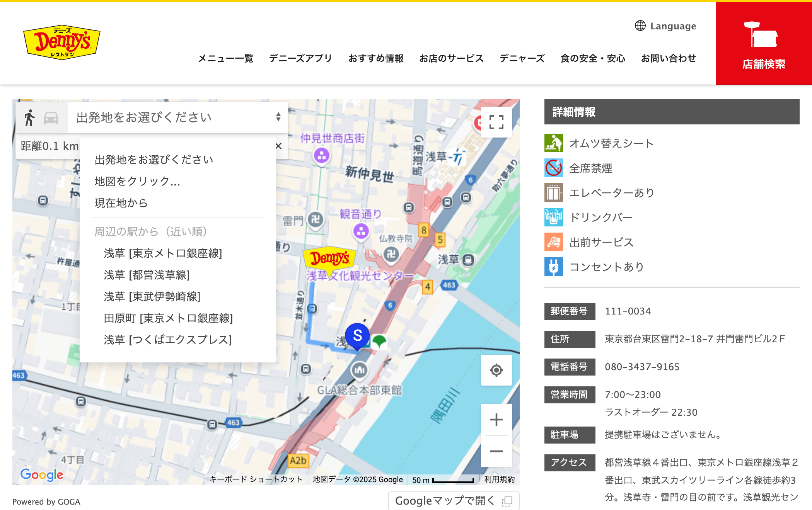Image resolution: width=812 pixels, height=510 pixels.
Task: Open お店のサービス menu item
Action: point(452,58)
